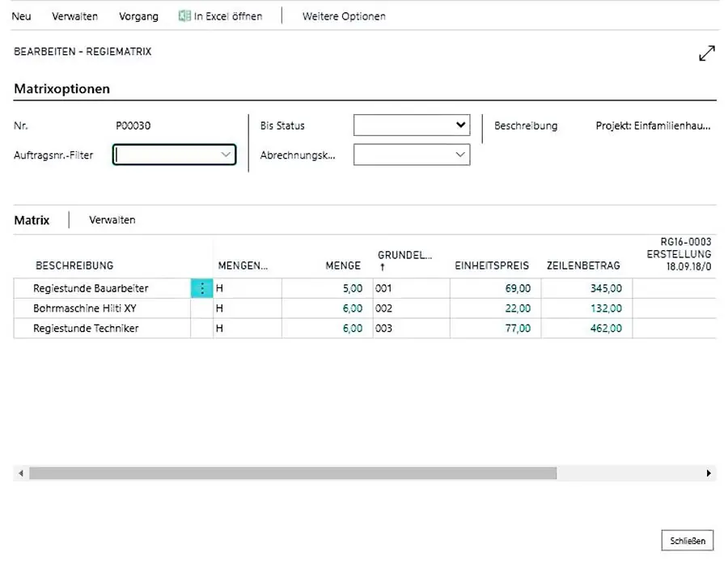
Task: Click the RG16-0003 Erstellung column header
Action: point(679,254)
